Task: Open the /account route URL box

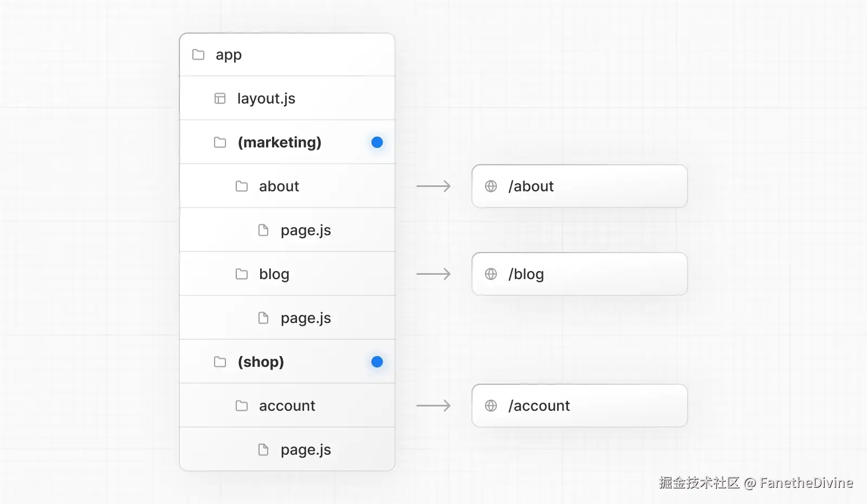Action: (x=580, y=406)
